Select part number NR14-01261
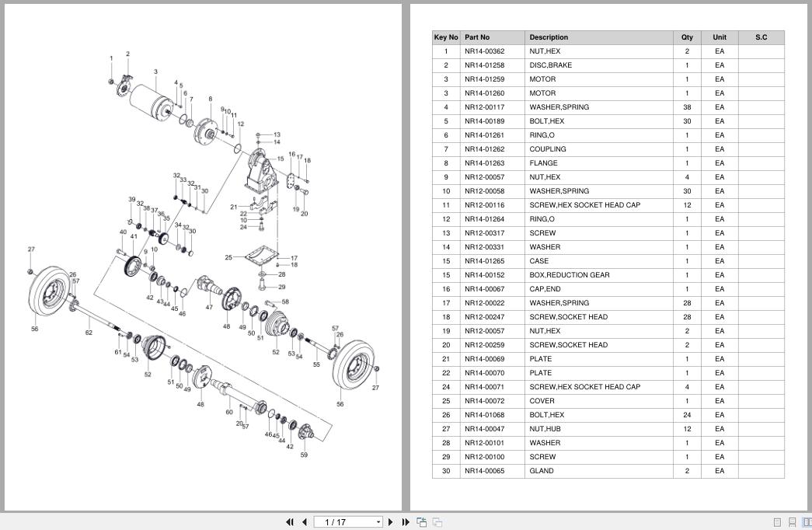Screen dimensions: 812x530 (484, 135)
